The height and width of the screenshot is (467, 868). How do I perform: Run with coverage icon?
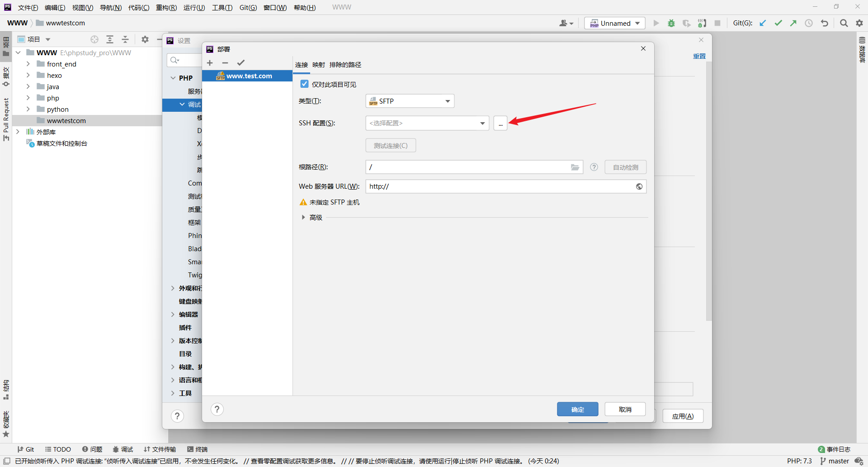[x=686, y=23]
